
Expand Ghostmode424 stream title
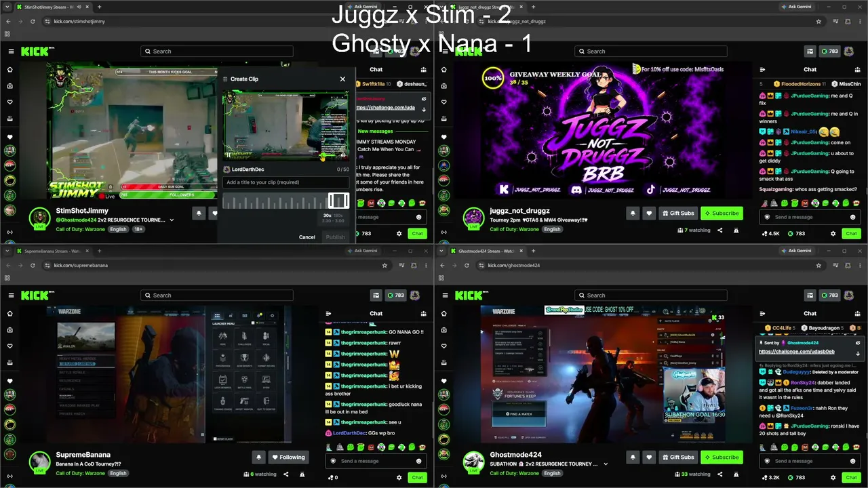[x=606, y=464]
